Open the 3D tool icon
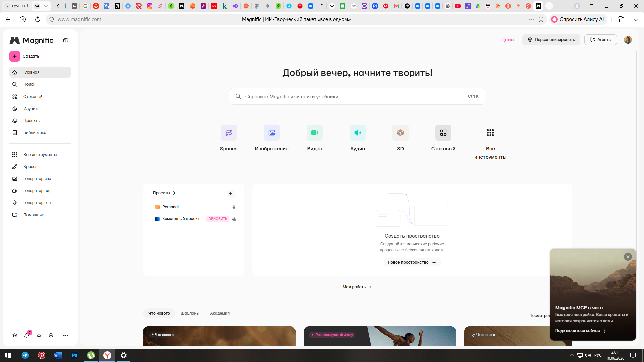 [400, 133]
